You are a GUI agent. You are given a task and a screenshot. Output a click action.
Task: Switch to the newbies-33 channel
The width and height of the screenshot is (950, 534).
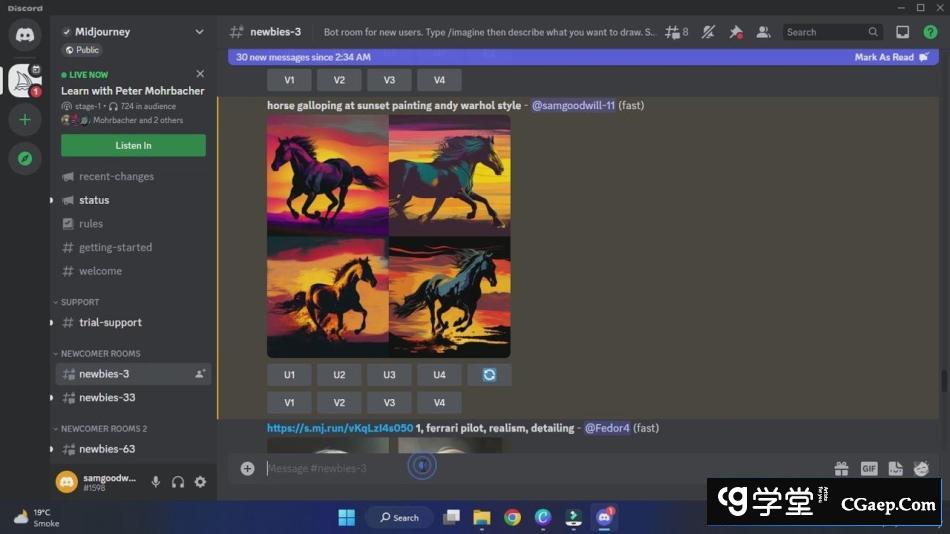tap(107, 397)
